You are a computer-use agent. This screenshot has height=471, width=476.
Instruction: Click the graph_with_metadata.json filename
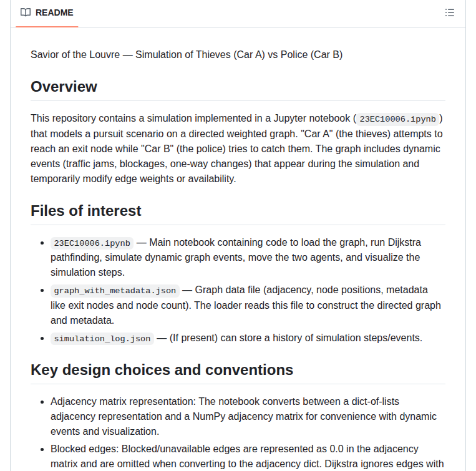(x=115, y=290)
